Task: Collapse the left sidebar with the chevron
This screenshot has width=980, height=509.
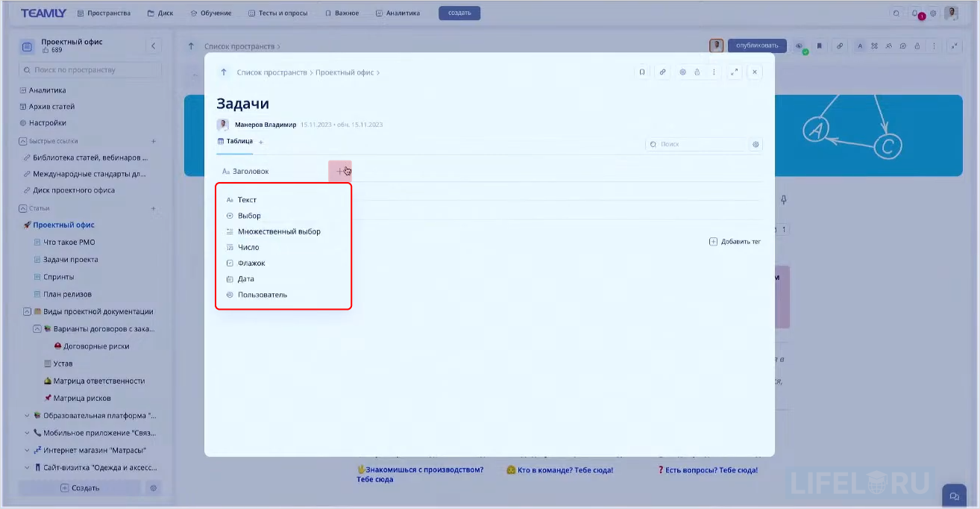Action: (x=154, y=46)
